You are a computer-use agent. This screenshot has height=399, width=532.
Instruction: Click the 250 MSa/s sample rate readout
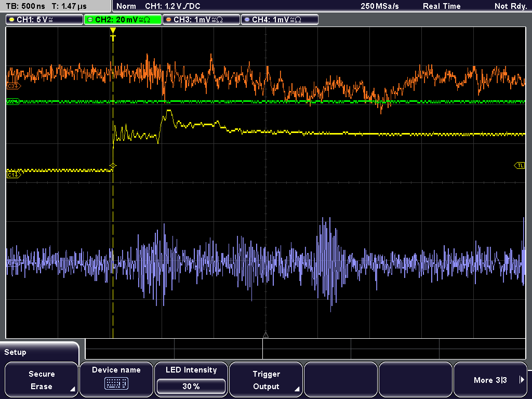(x=380, y=6)
